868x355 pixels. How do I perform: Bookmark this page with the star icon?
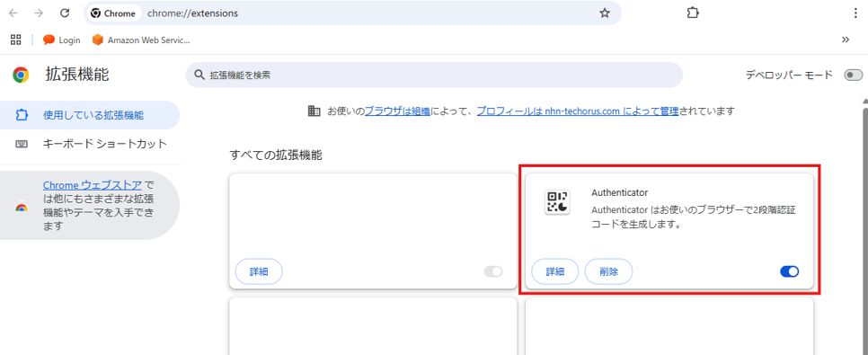point(605,13)
